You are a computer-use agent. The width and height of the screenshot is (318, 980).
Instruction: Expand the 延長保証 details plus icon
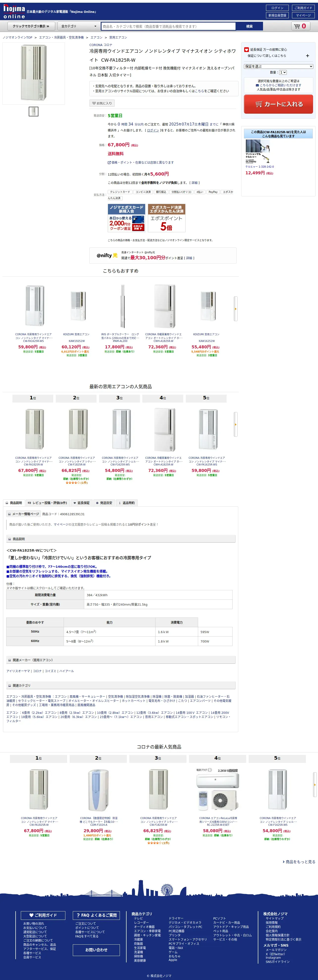coord(308,56)
